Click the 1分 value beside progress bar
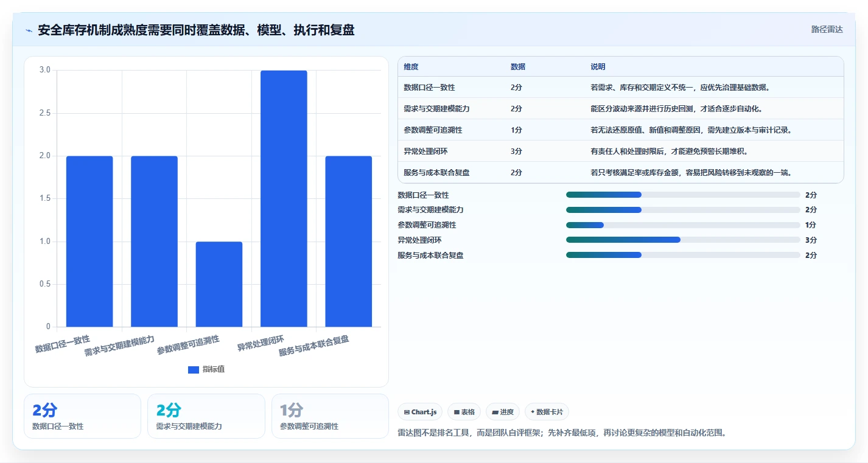The image size is (868, 463). (x=811, y=225)
